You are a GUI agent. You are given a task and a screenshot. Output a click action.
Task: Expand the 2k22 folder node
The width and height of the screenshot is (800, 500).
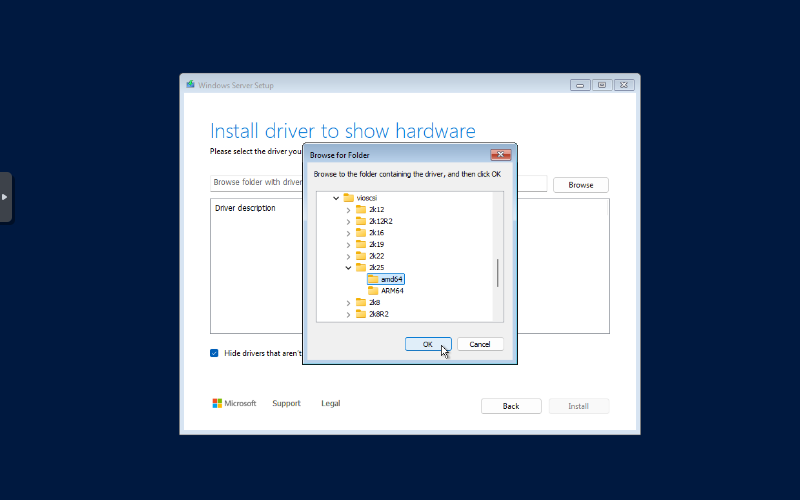[x=349, y=256]
